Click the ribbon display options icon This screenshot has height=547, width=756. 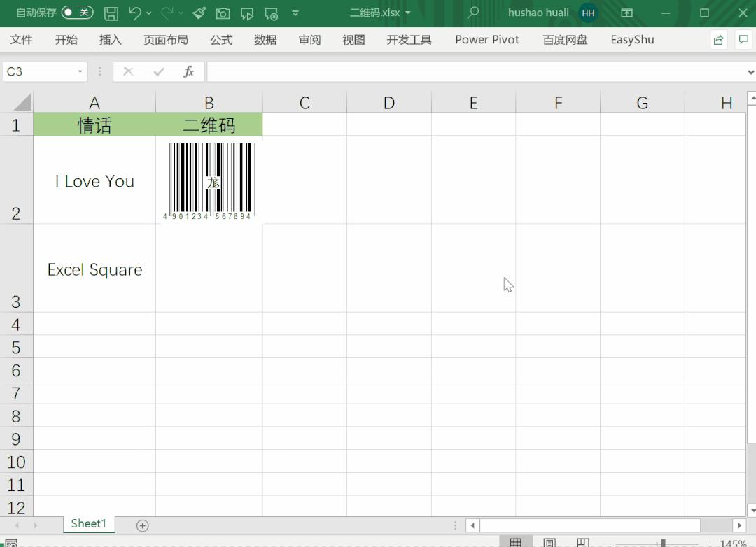626,13
